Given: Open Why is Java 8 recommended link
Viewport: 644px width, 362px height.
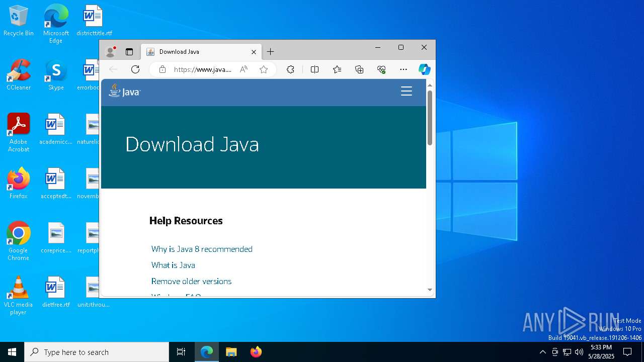Looking at the screenshot, I should [202, 249].
